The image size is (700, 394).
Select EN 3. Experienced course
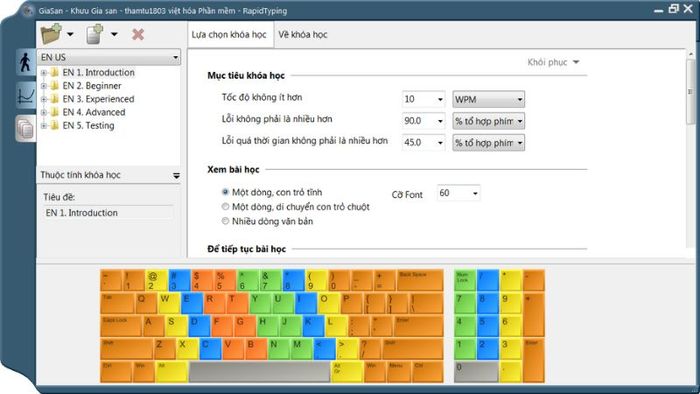[98, 99]
